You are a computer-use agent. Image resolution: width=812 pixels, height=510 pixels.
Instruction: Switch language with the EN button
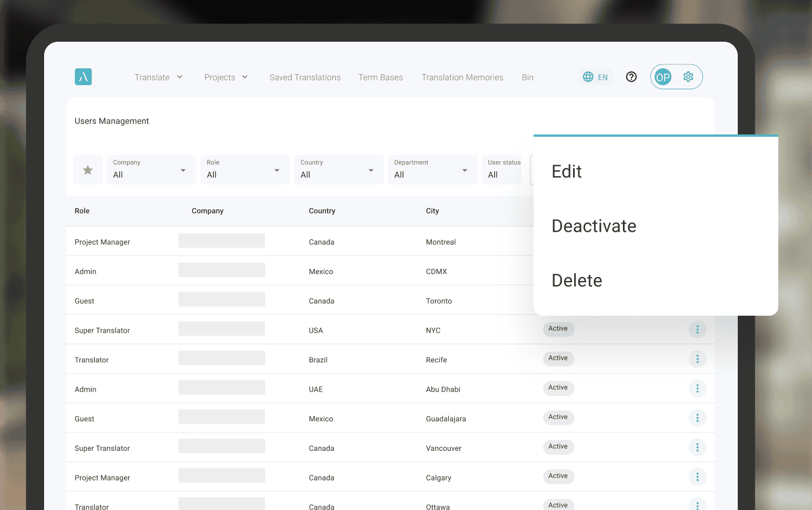point(596,77)
